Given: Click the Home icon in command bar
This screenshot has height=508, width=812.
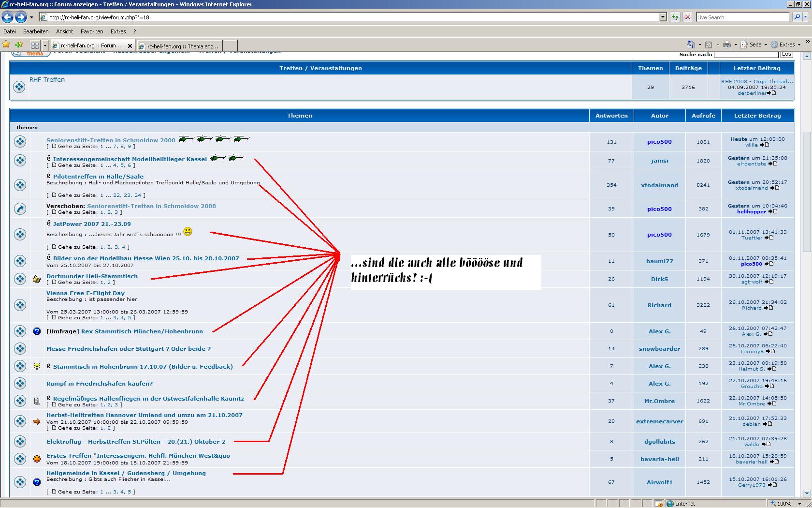Looking at the screenshot, I should coord(691,45).
